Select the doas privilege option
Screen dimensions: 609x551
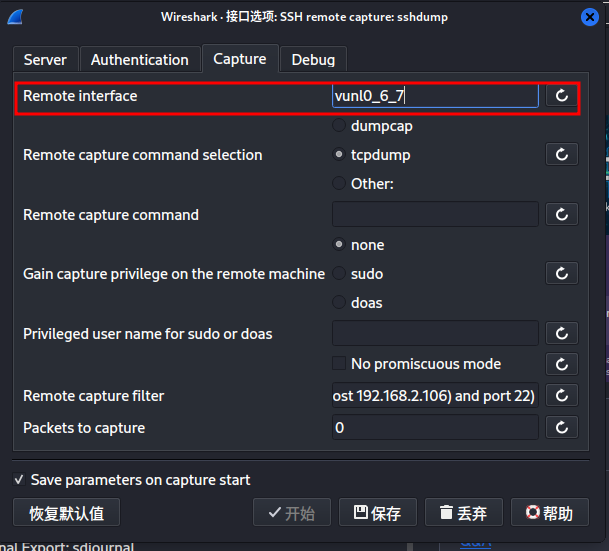click(339, 302)
